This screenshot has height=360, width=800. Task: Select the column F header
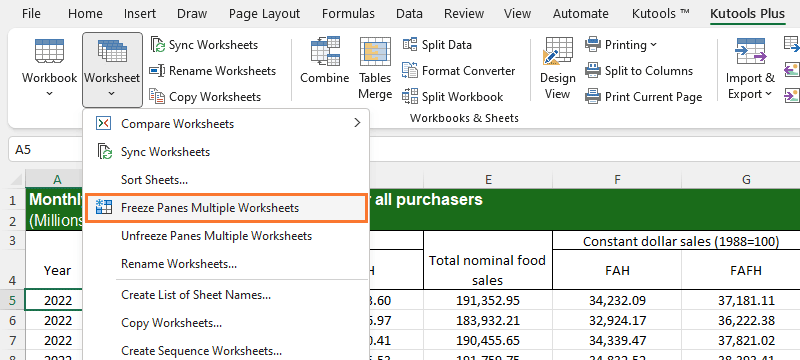617,179
